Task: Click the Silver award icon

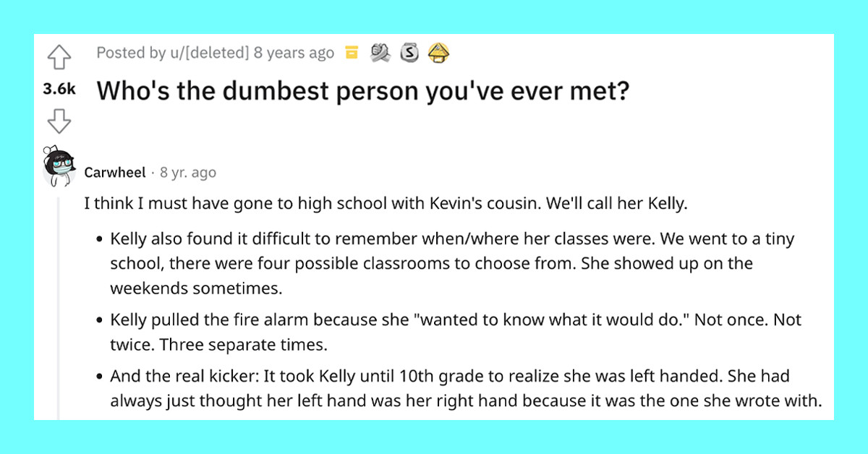Action: [x=409, y=52]
